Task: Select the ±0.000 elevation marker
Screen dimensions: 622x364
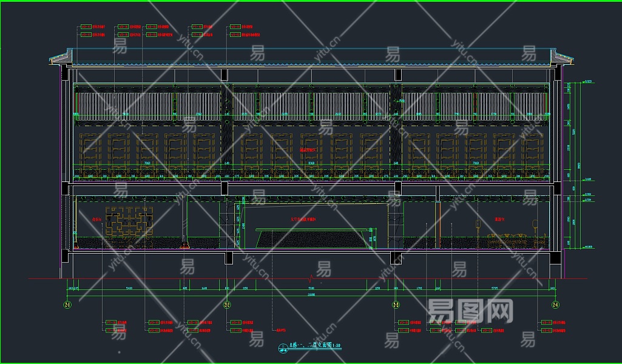Action: click(x=588, y=247)
